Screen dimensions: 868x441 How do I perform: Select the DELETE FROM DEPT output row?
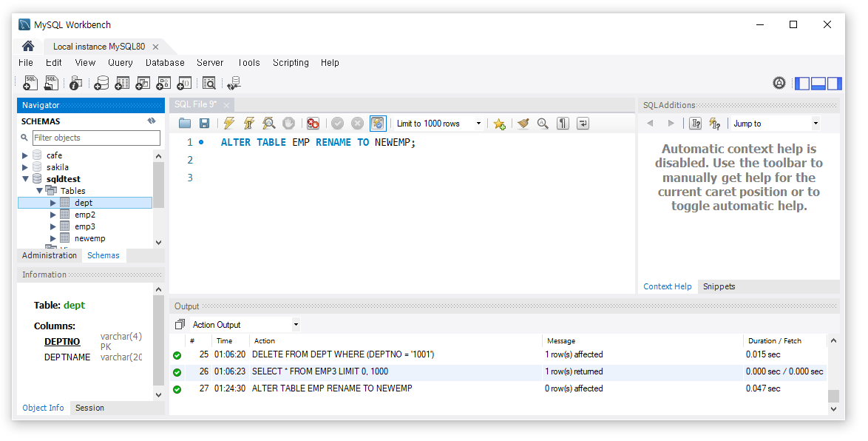[498, 354]
